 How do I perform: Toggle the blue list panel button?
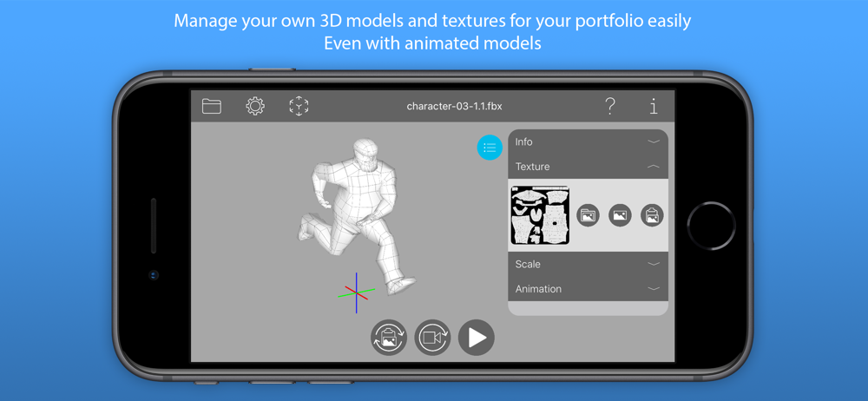tap(490, 148)
